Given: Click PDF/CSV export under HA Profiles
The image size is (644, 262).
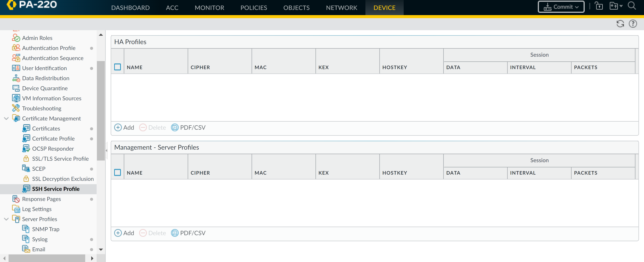Looking at the screenshot, I should coord(188,127).
